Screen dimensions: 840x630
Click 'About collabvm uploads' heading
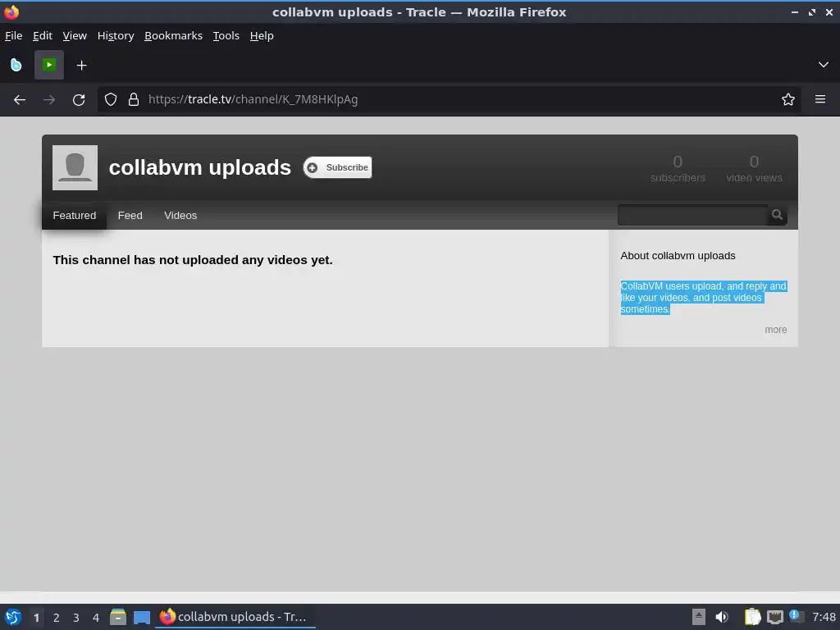click(x=678, y=256)
